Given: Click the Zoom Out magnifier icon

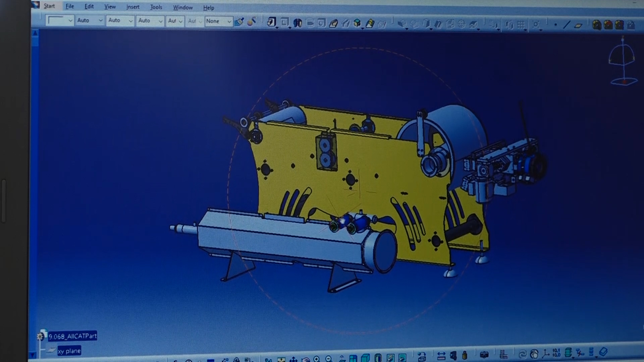Looking at the screenshot, I should 329,359.
